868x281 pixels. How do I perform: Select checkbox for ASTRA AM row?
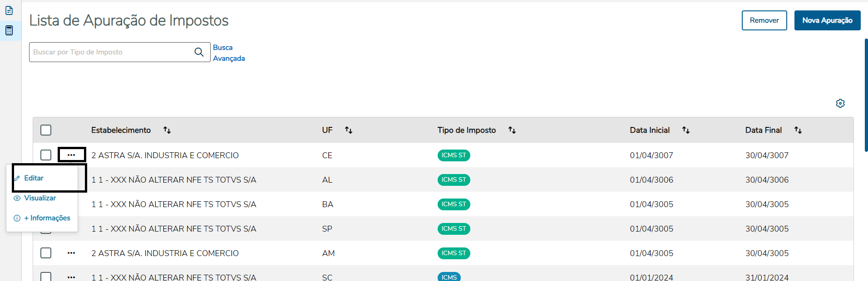46,253
